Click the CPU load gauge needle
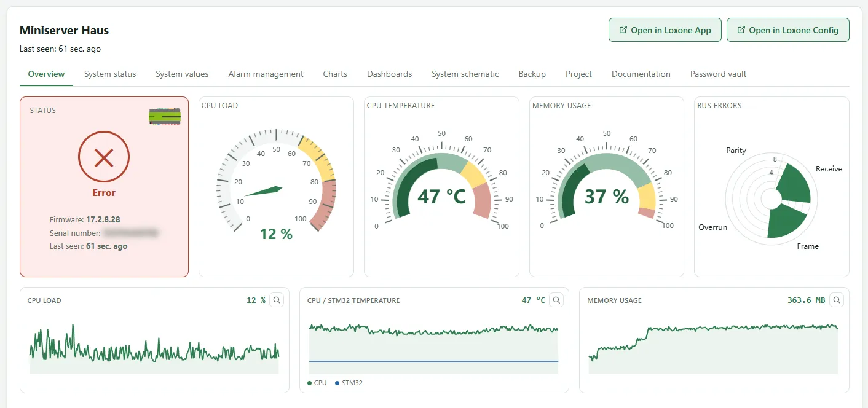This screenshot has width=868, height=408. (263, 191)
